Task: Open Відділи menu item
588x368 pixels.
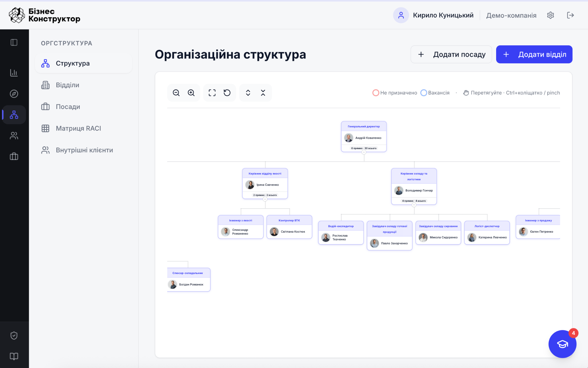Action: (x=84, y=85)
